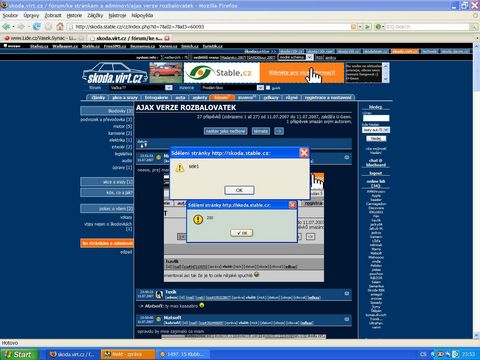Open the Home page icon
This screenshot has width=480, height=360.
60,26
